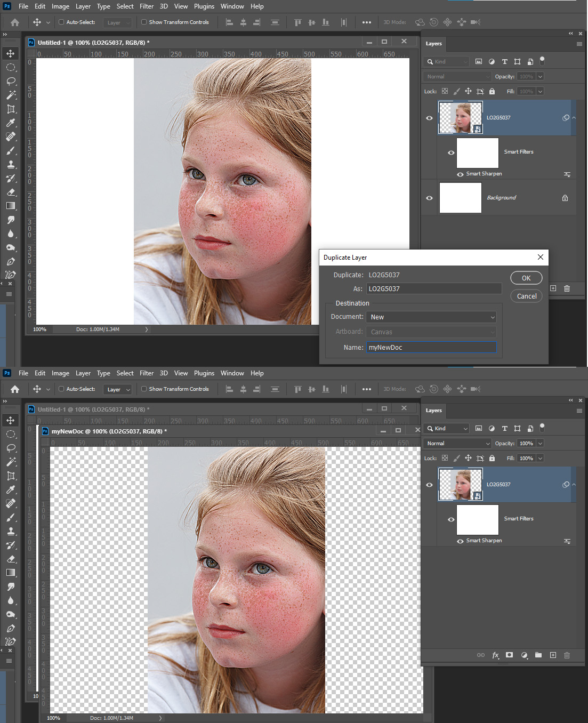The height and width of the screenshot is (723, 588).
Task: Open the Window menu
Action: (232, 6)
